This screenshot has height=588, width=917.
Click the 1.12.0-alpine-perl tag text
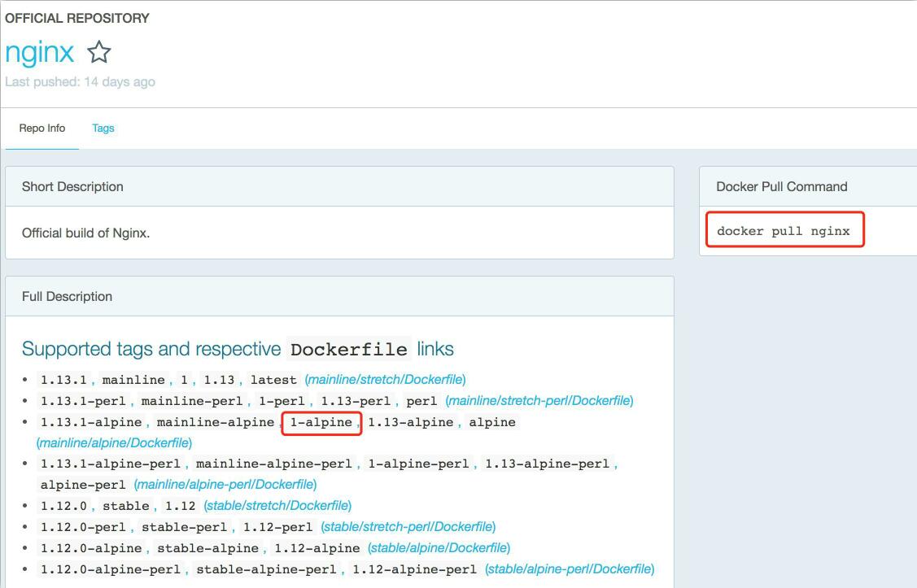[111, 569]
